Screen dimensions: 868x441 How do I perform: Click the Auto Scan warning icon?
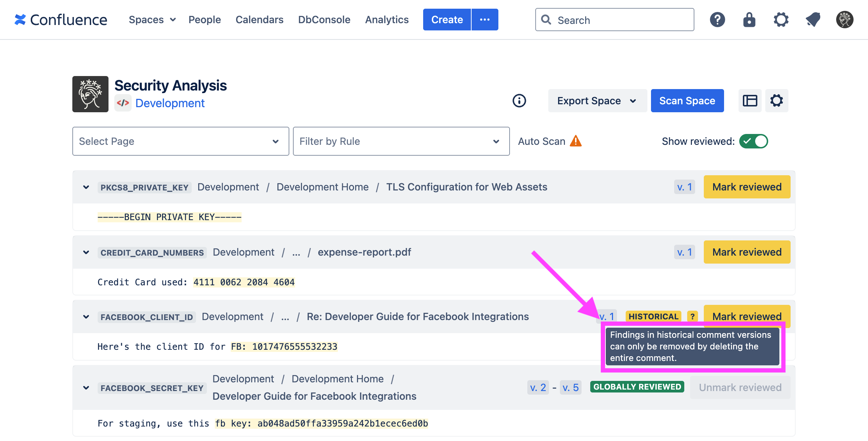pyautogui.click(x=575, y=141)
